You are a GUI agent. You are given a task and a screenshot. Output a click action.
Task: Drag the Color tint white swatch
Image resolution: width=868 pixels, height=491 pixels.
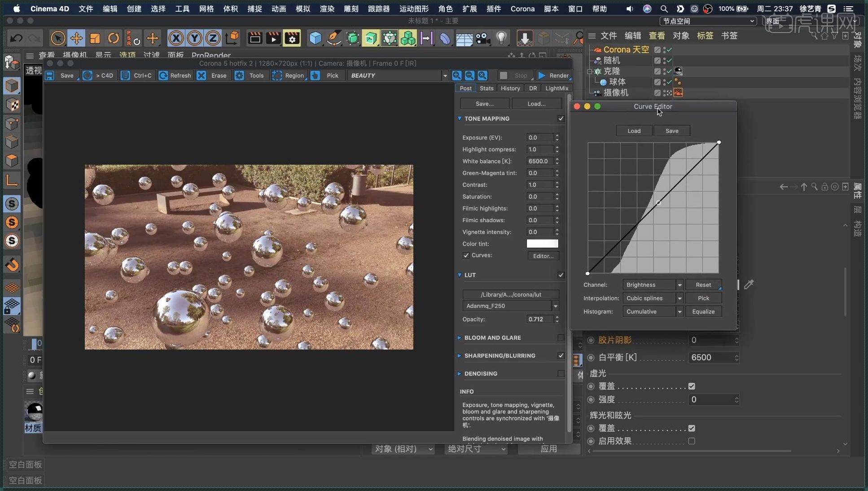pyautogui.click(x=542, y=243)
